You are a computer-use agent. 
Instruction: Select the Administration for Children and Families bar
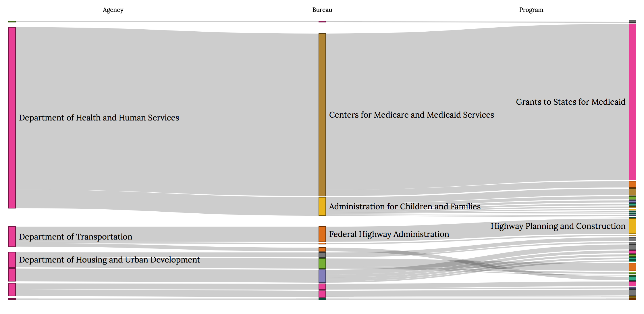coord(322,206)
